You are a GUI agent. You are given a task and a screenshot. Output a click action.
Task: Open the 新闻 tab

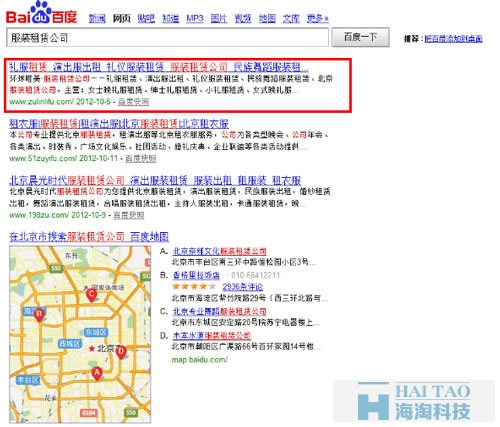click(97, 19)
